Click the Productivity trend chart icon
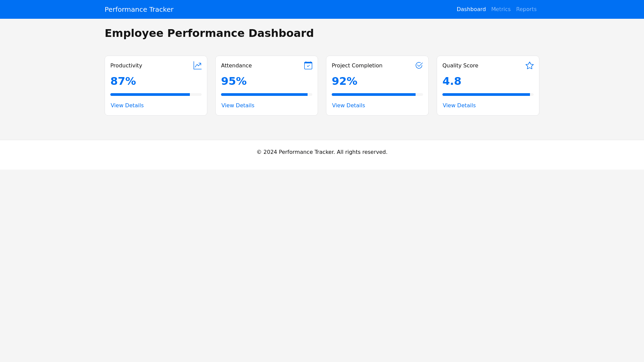Viewport: 644px width, 362px height. [x=197, y=66]
